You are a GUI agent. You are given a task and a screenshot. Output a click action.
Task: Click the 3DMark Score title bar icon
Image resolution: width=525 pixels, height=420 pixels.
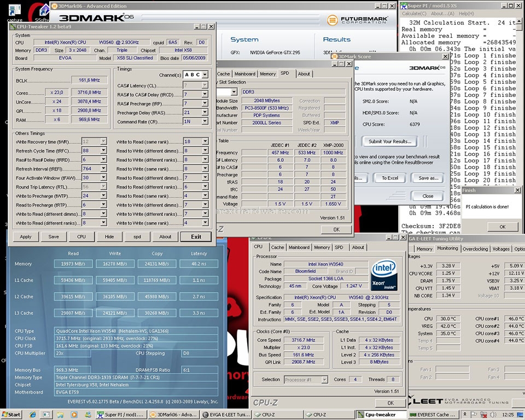[x=334, y=57]
